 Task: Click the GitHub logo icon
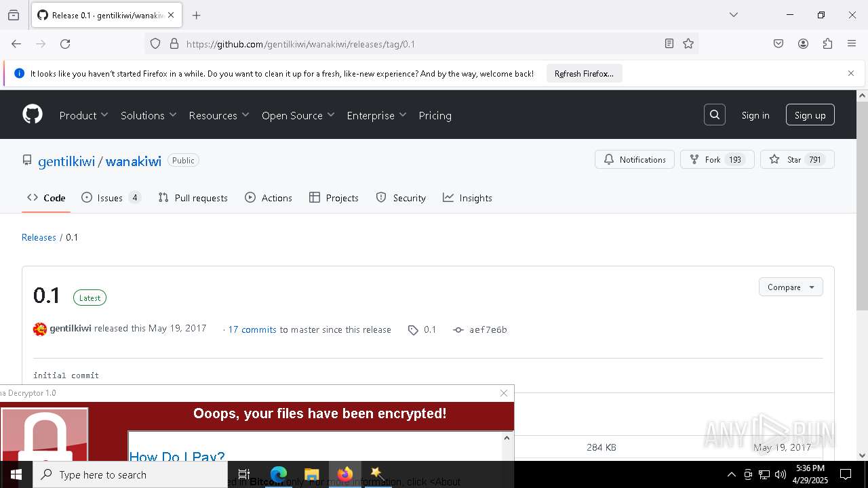tap(33, 115)
